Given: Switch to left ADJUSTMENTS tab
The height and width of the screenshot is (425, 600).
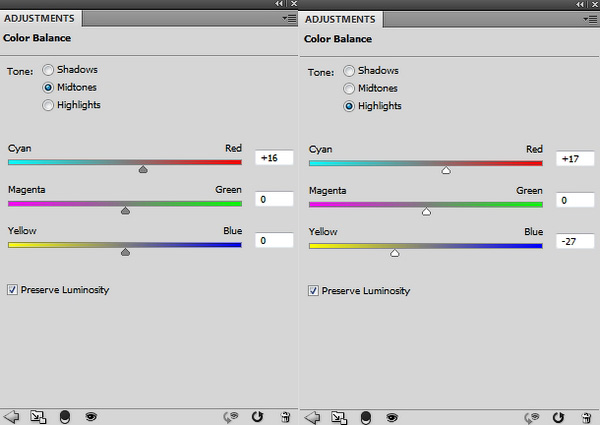Looking at the screenshot, I should [x=39, y=18].
